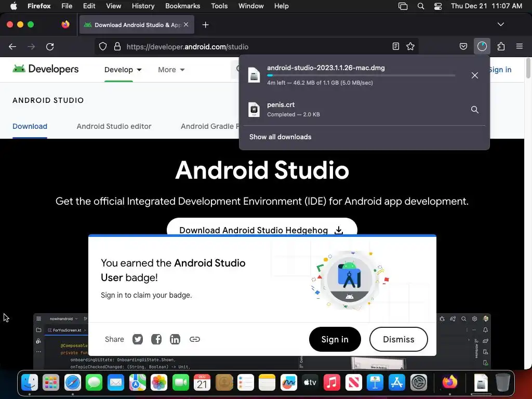Screen dimensions: 532x399
Task: Click the dmg download progress bar
Action: pyautogui.click(x=361, y=75)
